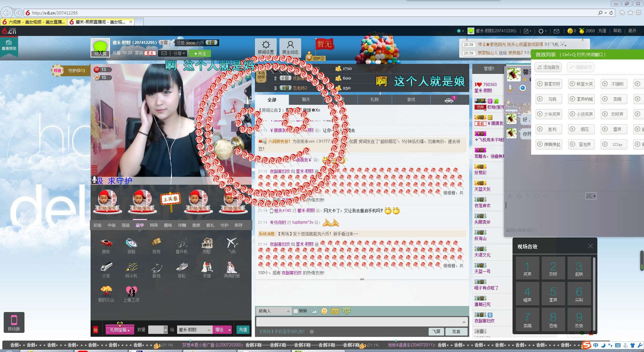Switch to the 礼物 gifts tab
Image resolution: width=644 pixels, height=352 pixels.
click(374, 100)
